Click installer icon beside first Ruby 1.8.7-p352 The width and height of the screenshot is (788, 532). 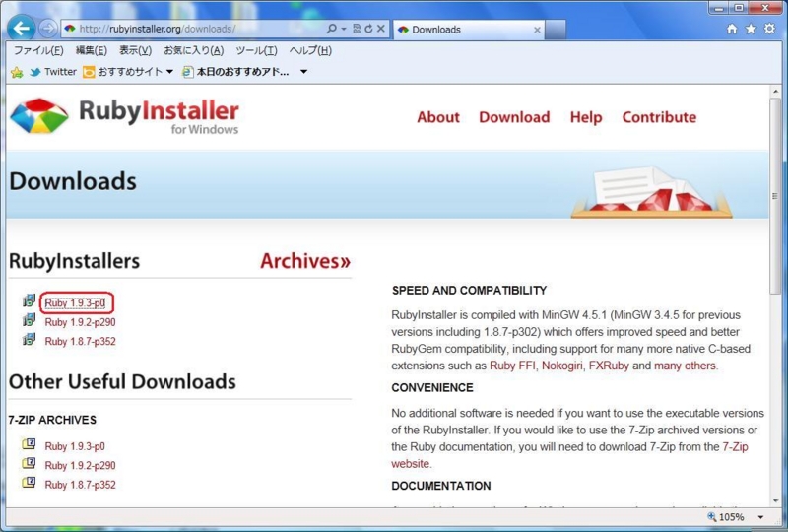29,339
